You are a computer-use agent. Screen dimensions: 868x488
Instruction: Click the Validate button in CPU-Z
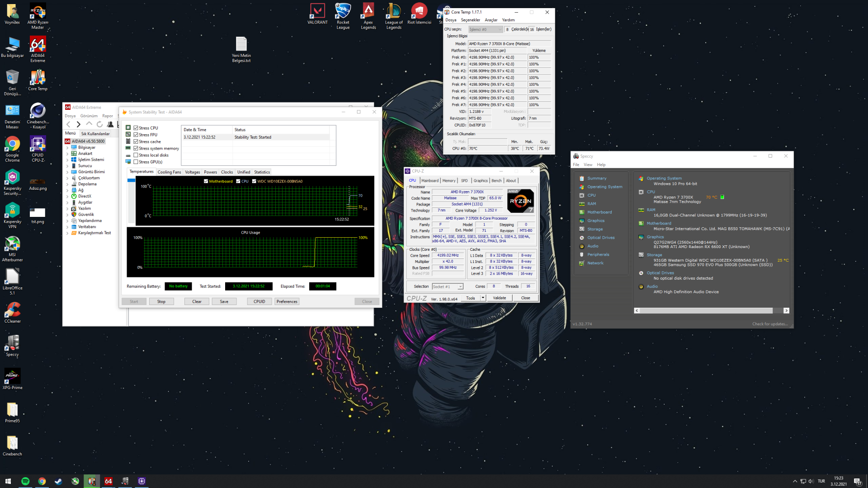pos(499,298)
